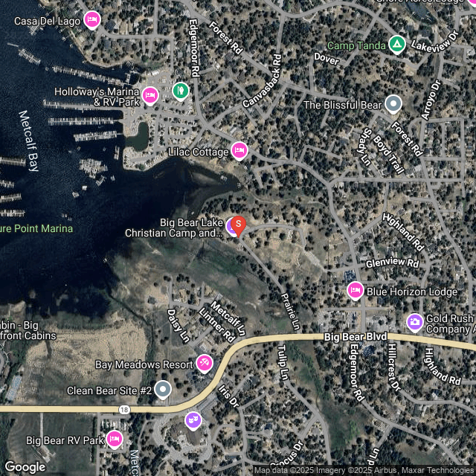Open the Camp Tanda campground pin
Image resolution: width=476 pixels, height=476 pixels.
[x=397, y=45]
